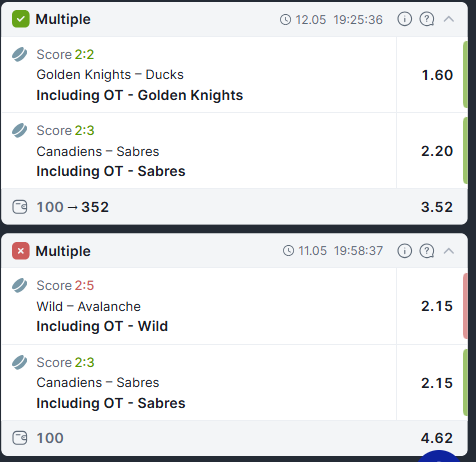Viewport: 476px width, 462px height.
Task: Open the Wild – Avalanche match
Action: point(89,306)
